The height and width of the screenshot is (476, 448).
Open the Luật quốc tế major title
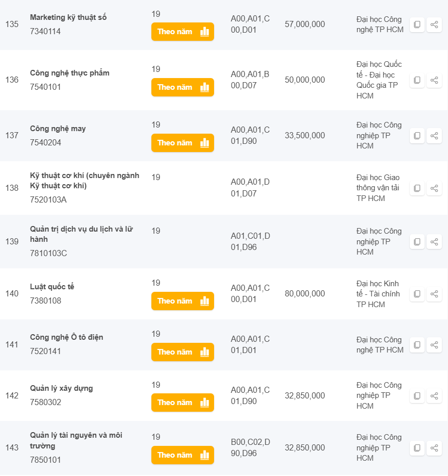(52, 287)
